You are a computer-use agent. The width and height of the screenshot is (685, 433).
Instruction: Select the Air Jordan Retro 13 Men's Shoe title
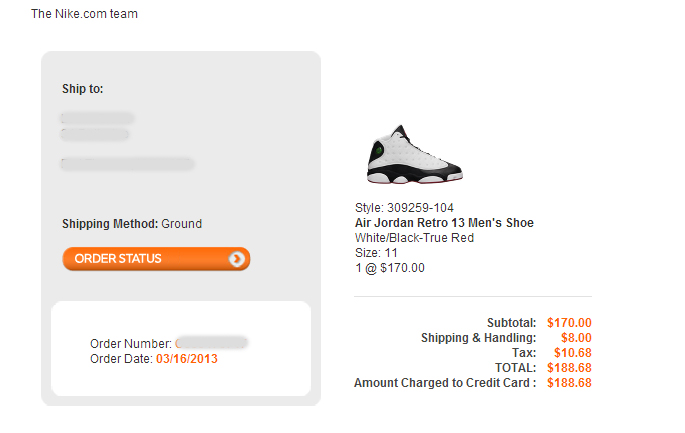pos(444,223)
